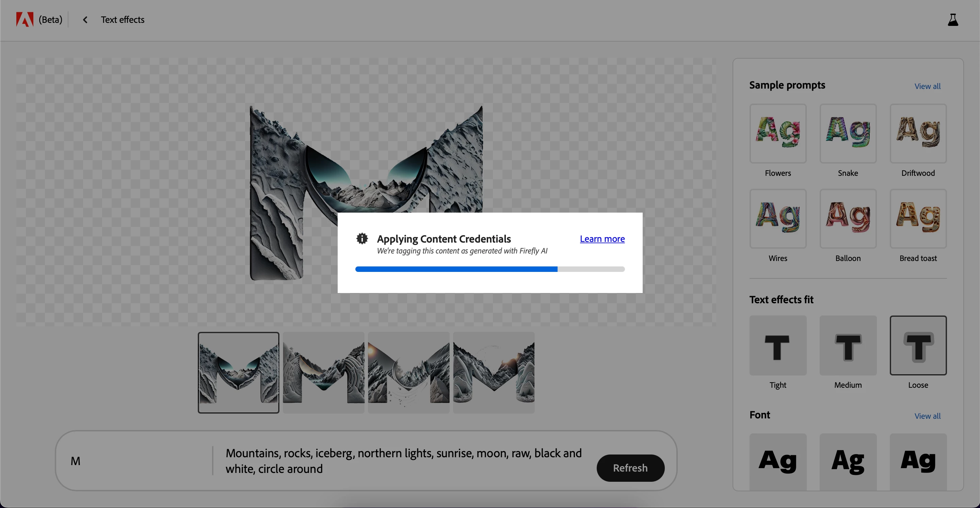Click the Adobe logo icon
980x508 pixels.
pyautogui.click(x=25, y=19)
